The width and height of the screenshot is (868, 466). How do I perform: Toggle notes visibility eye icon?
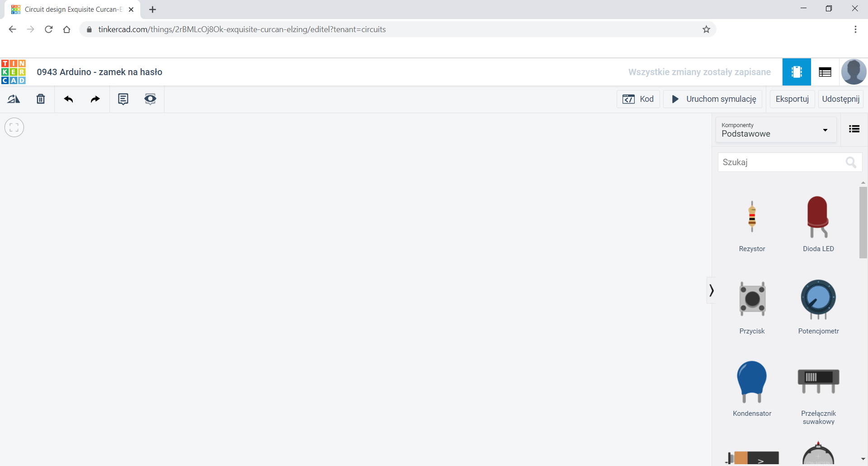click(150, 99)
